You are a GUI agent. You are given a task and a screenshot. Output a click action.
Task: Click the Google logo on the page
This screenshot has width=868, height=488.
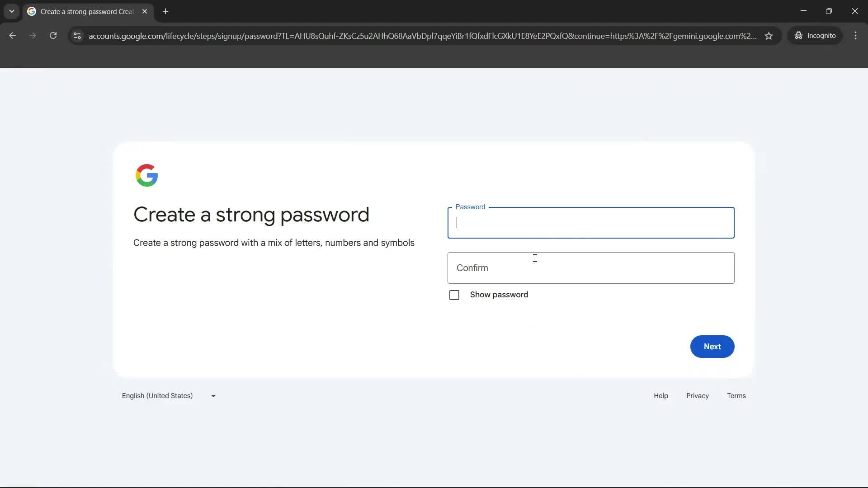(x=146, y=175)
